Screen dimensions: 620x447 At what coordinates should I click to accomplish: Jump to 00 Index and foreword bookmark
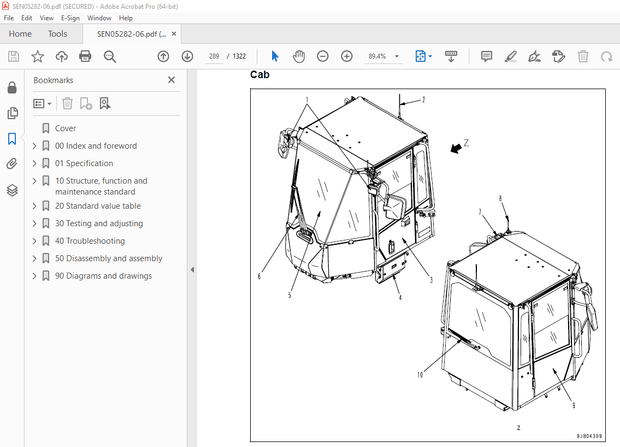tap(96, 146)
